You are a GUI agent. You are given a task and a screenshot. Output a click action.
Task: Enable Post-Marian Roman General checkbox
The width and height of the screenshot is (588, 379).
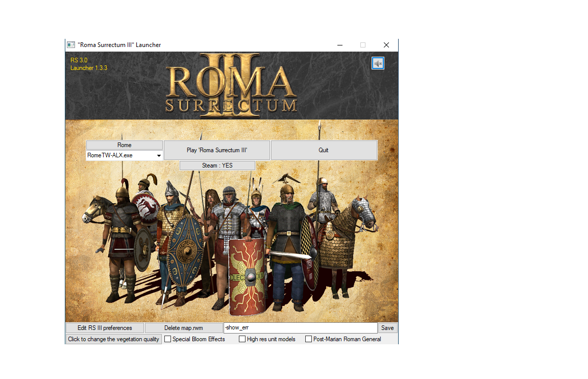(x=309, y=339)
